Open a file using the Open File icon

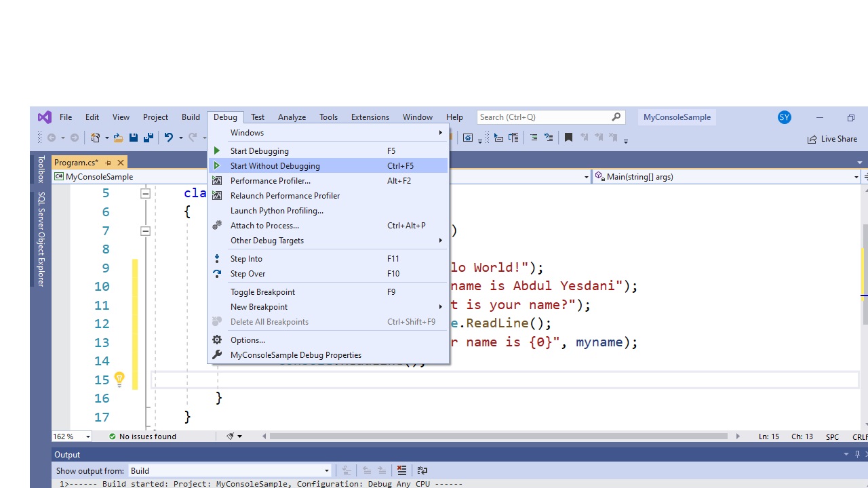[x=117, y=138]
